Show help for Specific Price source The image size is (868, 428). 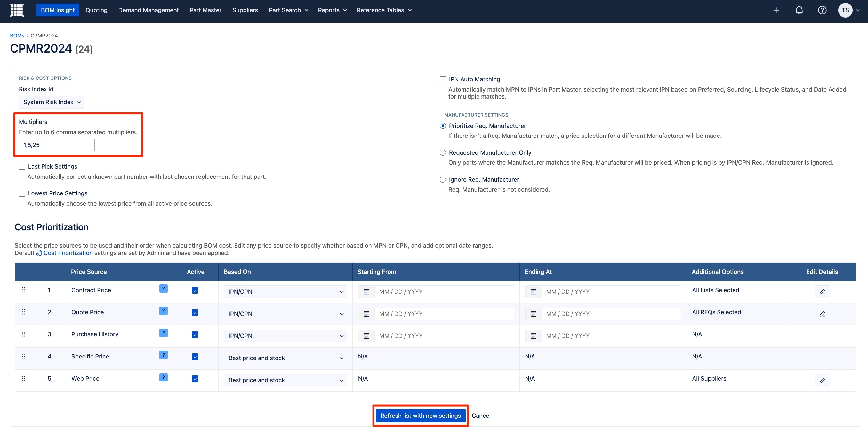tap(164, 355)
